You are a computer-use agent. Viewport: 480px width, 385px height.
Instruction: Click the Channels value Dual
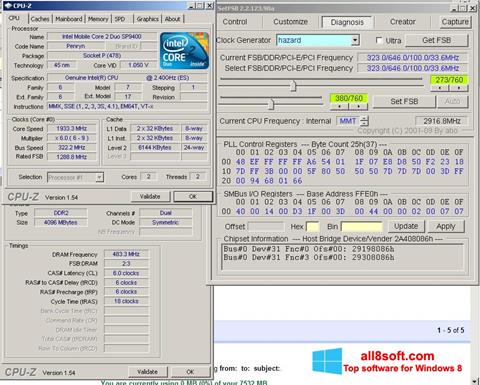[166, 213]
